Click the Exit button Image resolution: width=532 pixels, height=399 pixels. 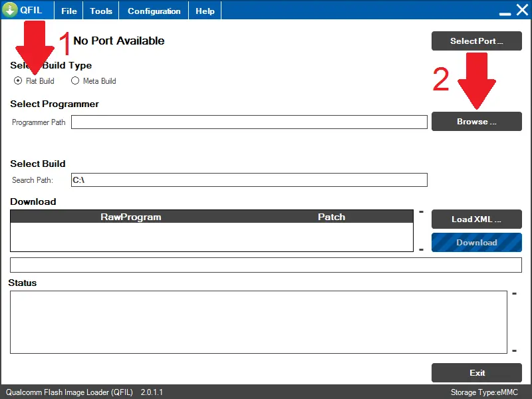tap(476, 372)
